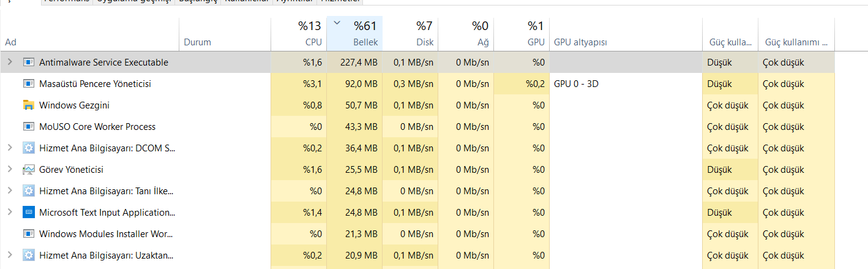Expand the Görev Yöneticisi process group
The width and height of the screenshot is (868, 269).
(9, 170)
